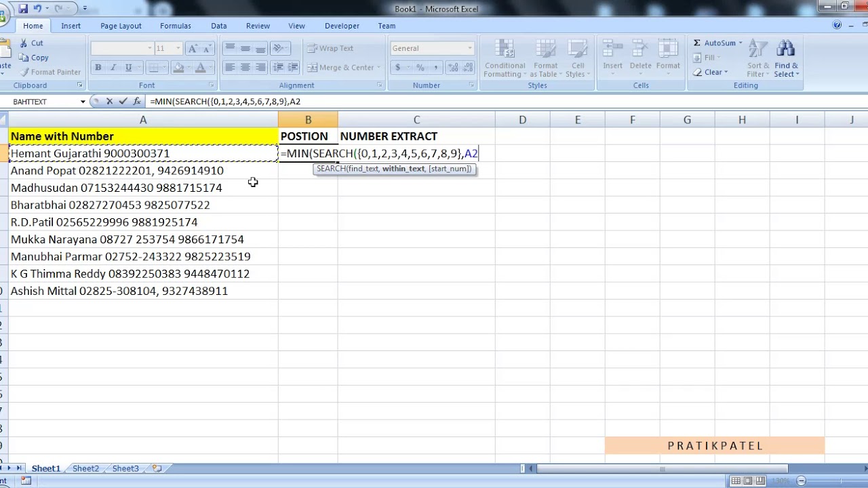The width and height of the screenshot is (868, 488).
Task: Click the Copy button in Clipboard group
Action: point(34,58)
